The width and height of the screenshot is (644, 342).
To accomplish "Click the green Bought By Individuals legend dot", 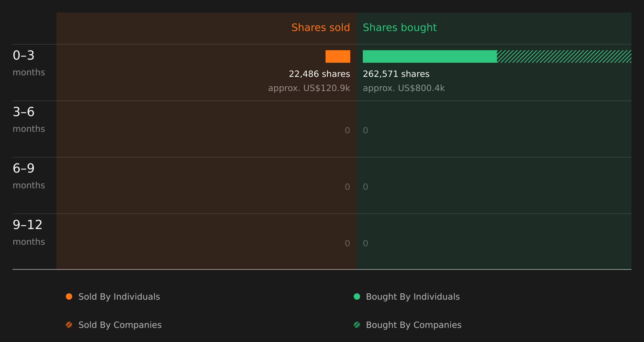I will click(357, 297).
